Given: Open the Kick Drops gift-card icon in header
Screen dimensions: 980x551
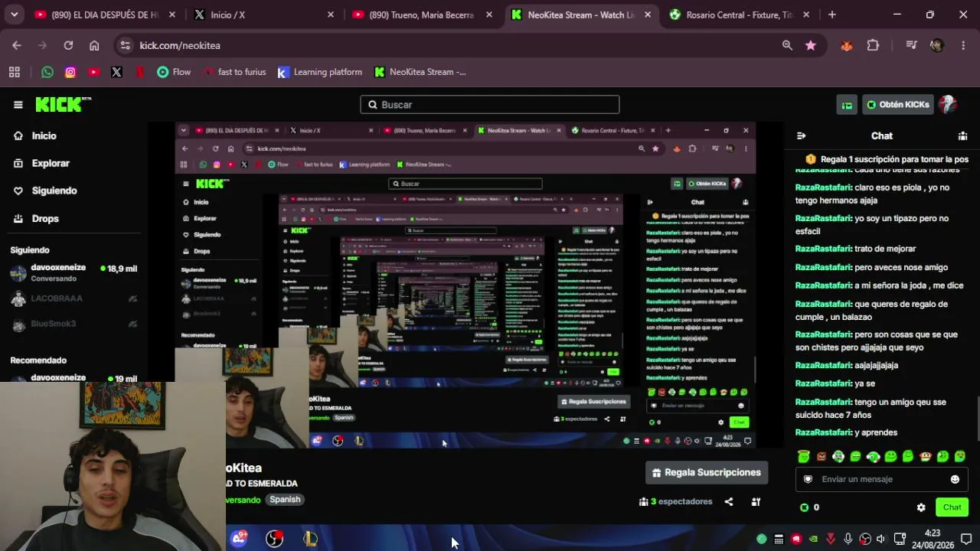Looking at the screenshot, I should click(847, 105).
